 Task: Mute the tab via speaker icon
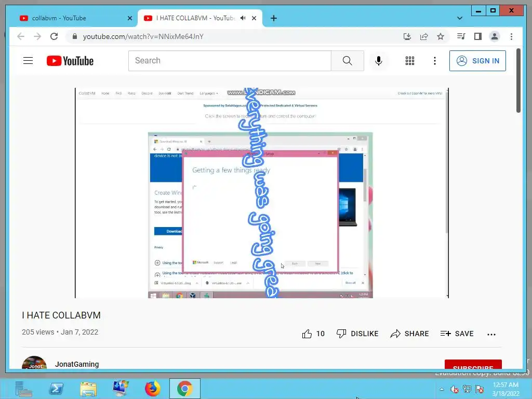[243, 18]
